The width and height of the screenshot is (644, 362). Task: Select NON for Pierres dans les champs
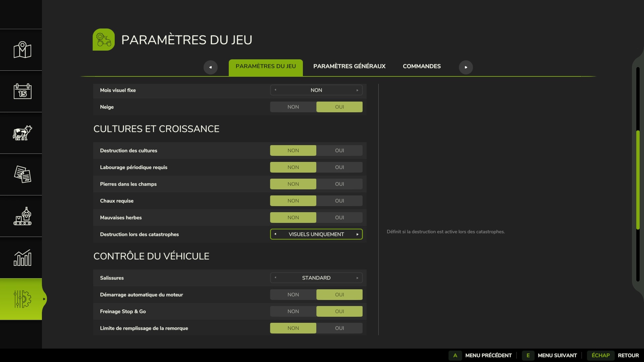pyautogui.click(x=293, y=184)
